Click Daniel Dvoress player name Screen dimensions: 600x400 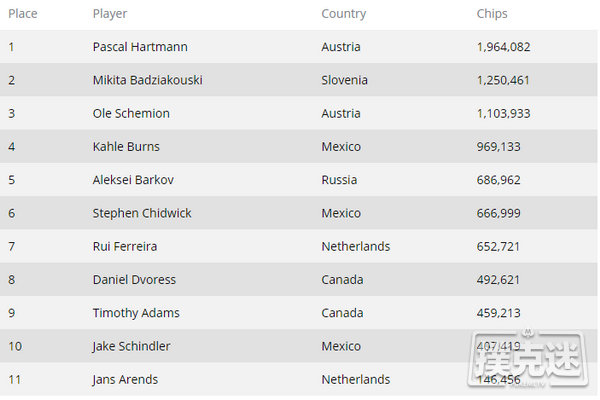point(133,280)
